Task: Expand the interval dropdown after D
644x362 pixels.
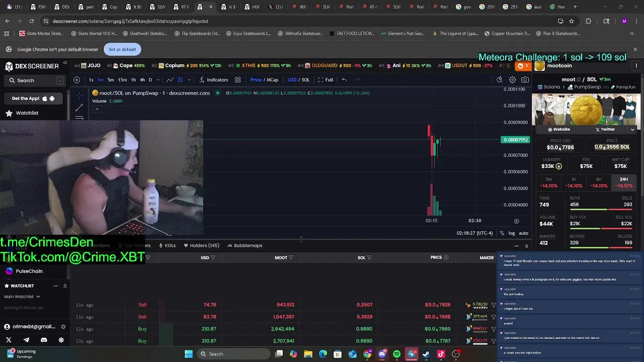Action: pos(158,79)
